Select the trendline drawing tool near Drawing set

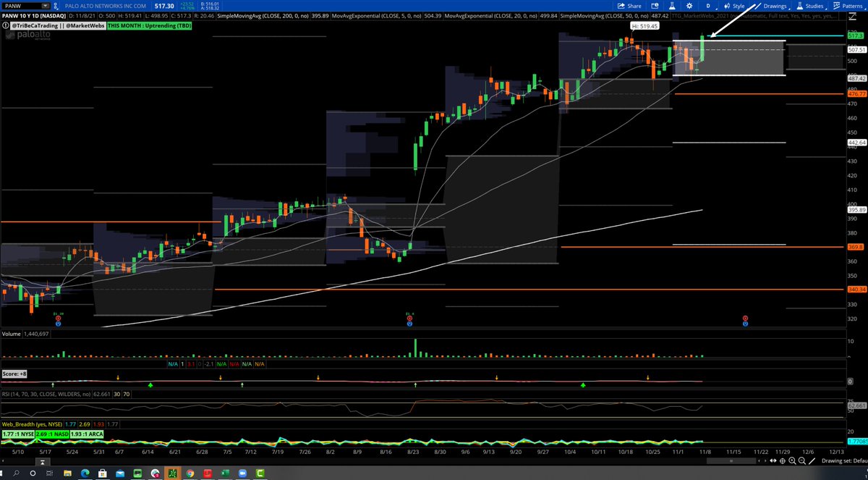(812, 460)
